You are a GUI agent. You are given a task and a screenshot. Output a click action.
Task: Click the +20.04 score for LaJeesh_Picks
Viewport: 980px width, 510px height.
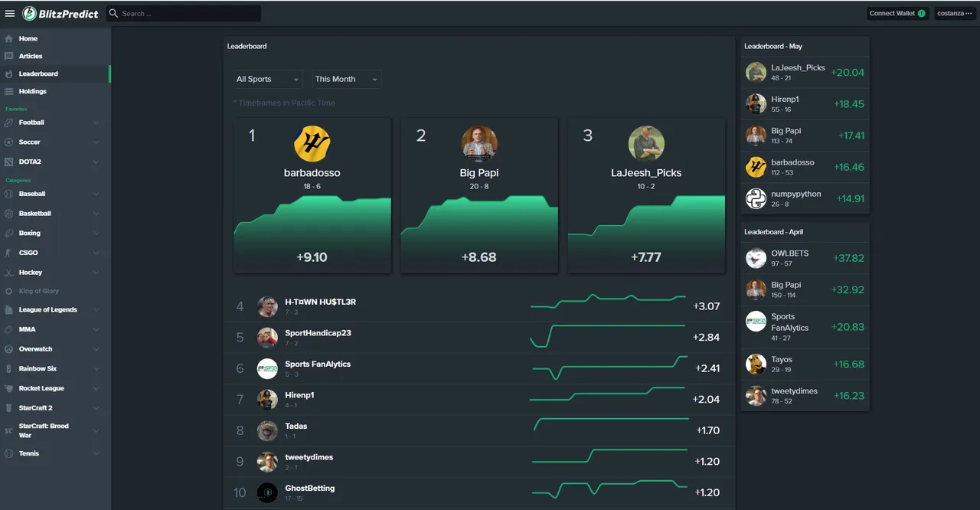tap(848, 73)
